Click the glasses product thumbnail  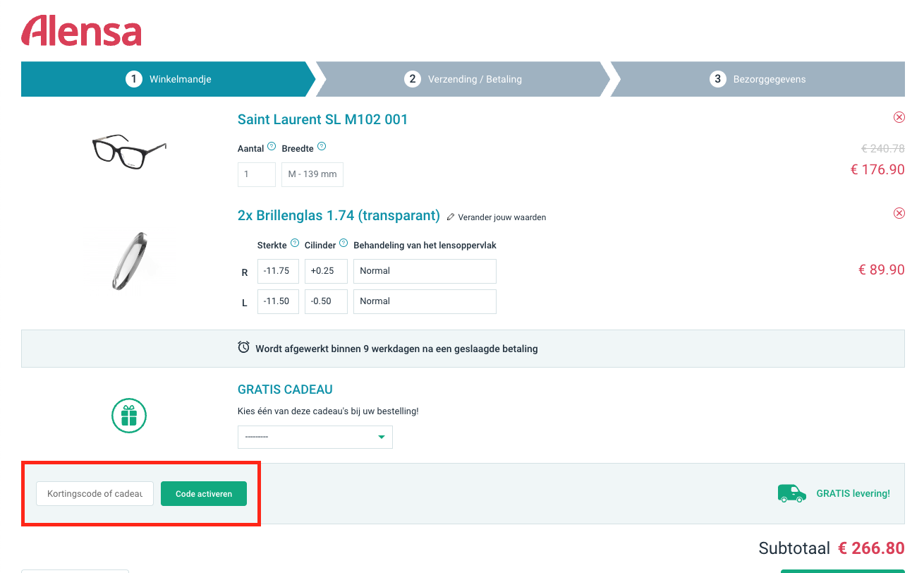[x=129, y=151]
